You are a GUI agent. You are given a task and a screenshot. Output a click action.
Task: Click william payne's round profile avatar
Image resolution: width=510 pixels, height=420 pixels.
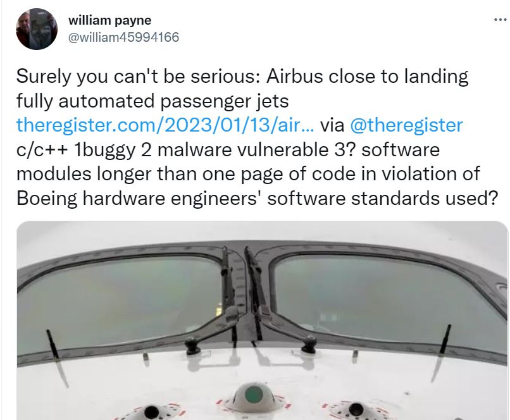[x=37, y=29]
